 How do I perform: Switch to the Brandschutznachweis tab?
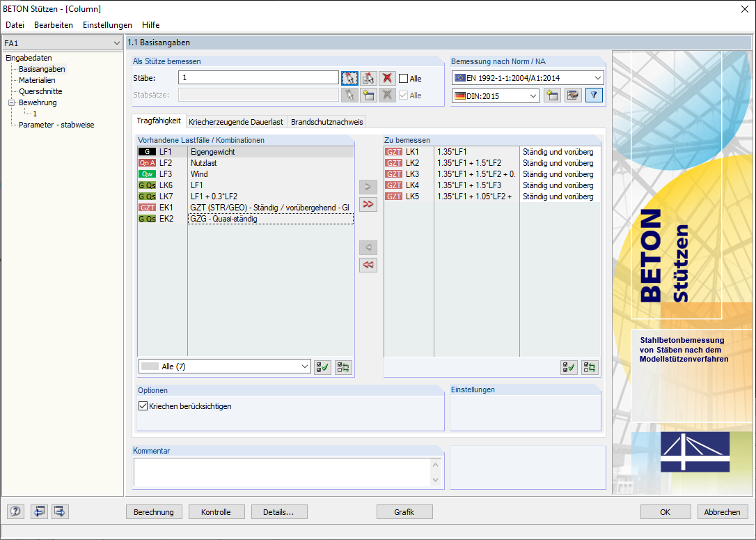click(327, 121)
